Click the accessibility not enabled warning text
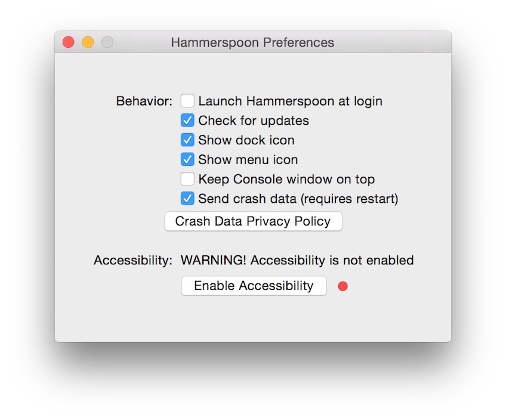This screenshot has width=506, height=420. pos(297,260)
